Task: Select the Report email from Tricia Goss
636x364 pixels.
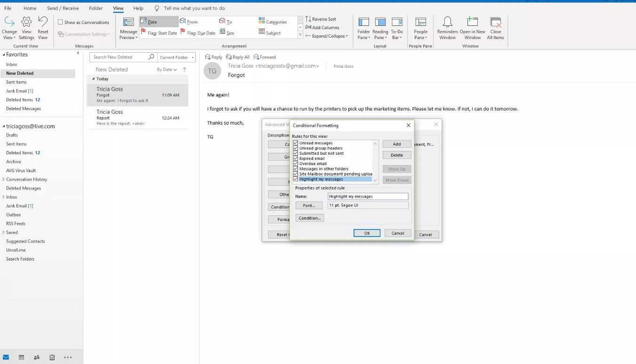Action: pos(137,118)
